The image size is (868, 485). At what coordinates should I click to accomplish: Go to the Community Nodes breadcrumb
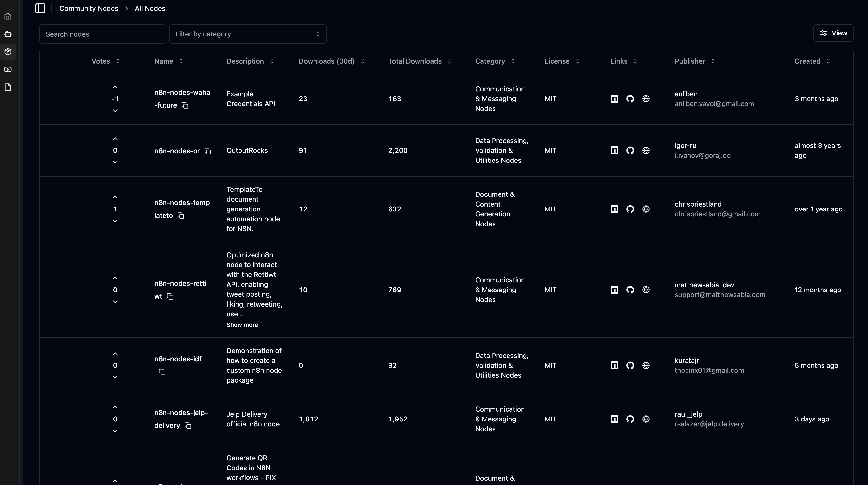(x=89, y=8)
